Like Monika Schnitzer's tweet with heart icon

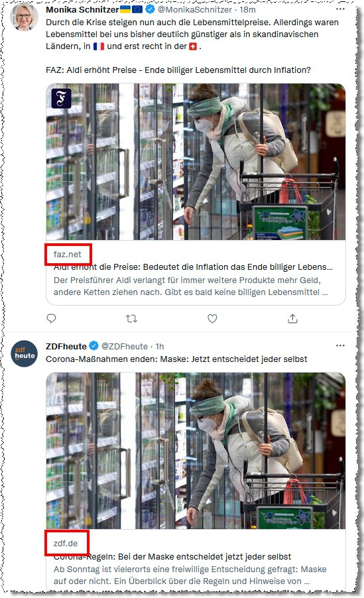213,318
